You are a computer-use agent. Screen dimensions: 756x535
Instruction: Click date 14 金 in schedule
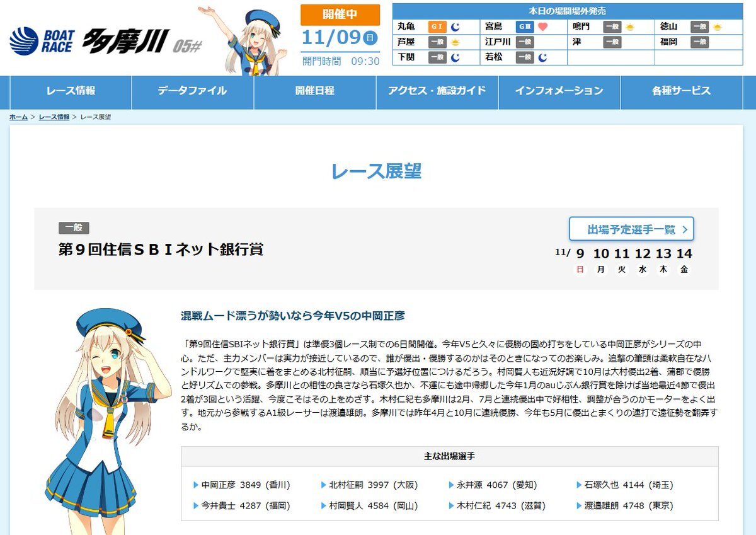(684, 260)
